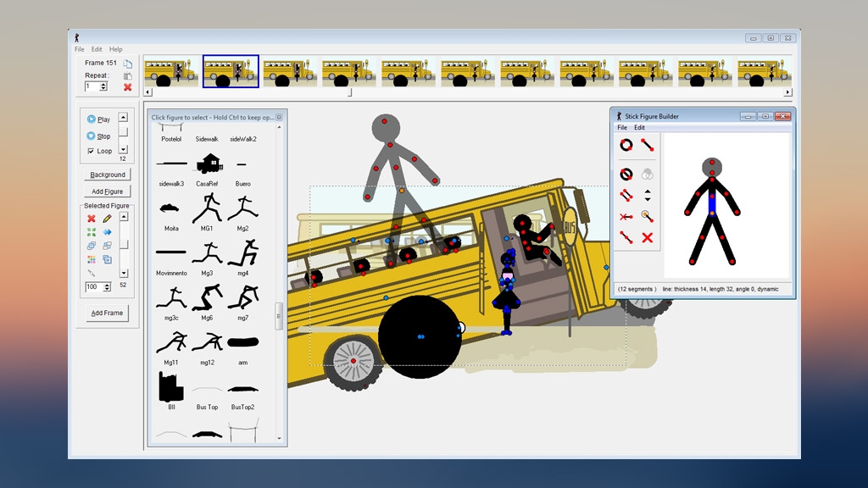
Task: Open the main File menu
Action: tap(79, 49)
